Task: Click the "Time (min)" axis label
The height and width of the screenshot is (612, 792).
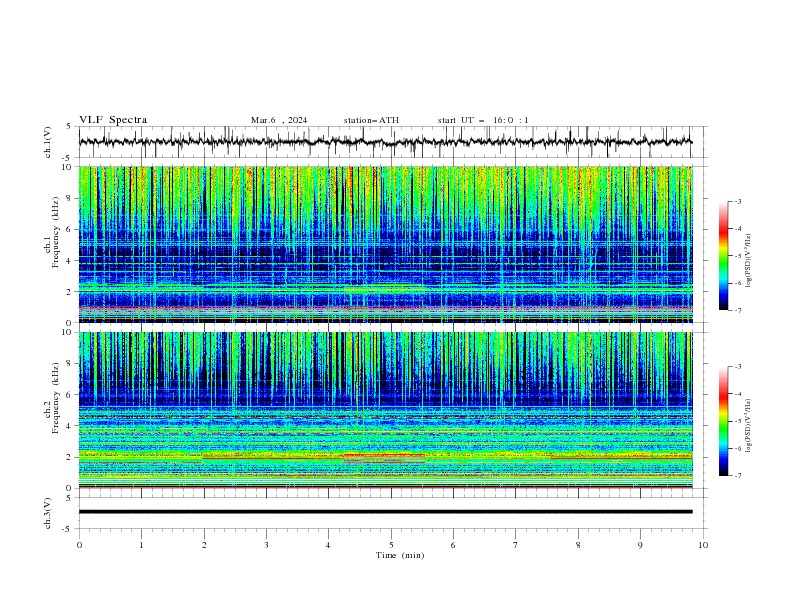Action: tap(400, 555)
